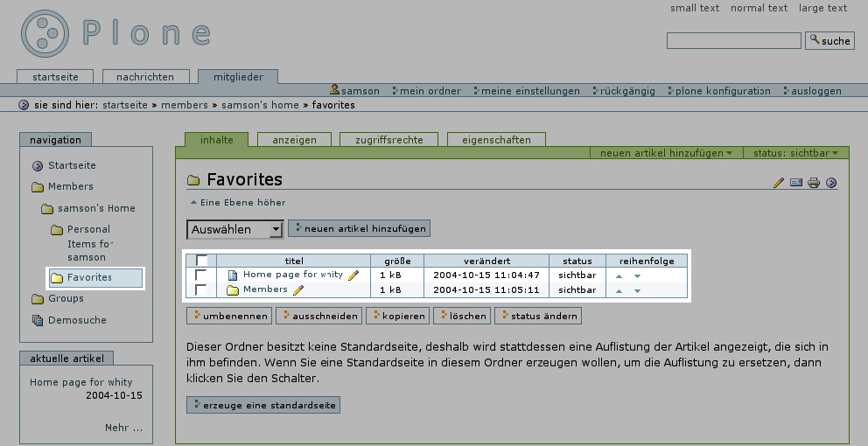Screen dimensions: 868x446
Task: Click the edit pencil icon beside Favorites heading
Action: (x=779, y=183)
